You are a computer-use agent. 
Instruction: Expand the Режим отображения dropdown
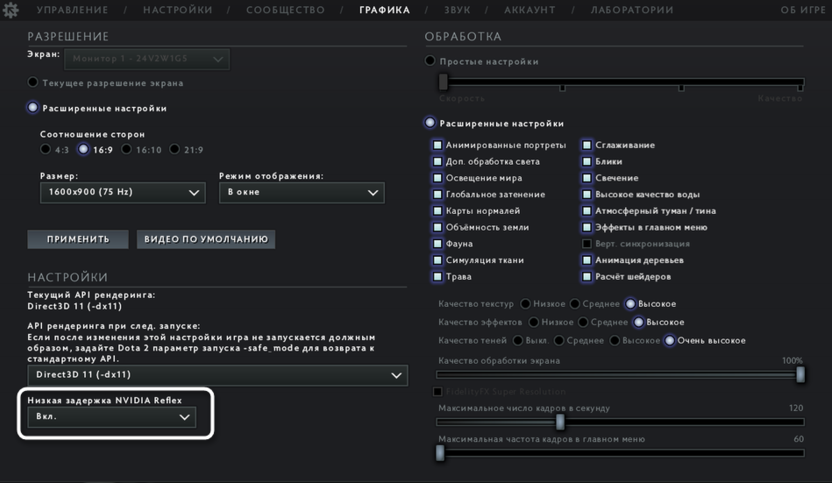(301, 192)
